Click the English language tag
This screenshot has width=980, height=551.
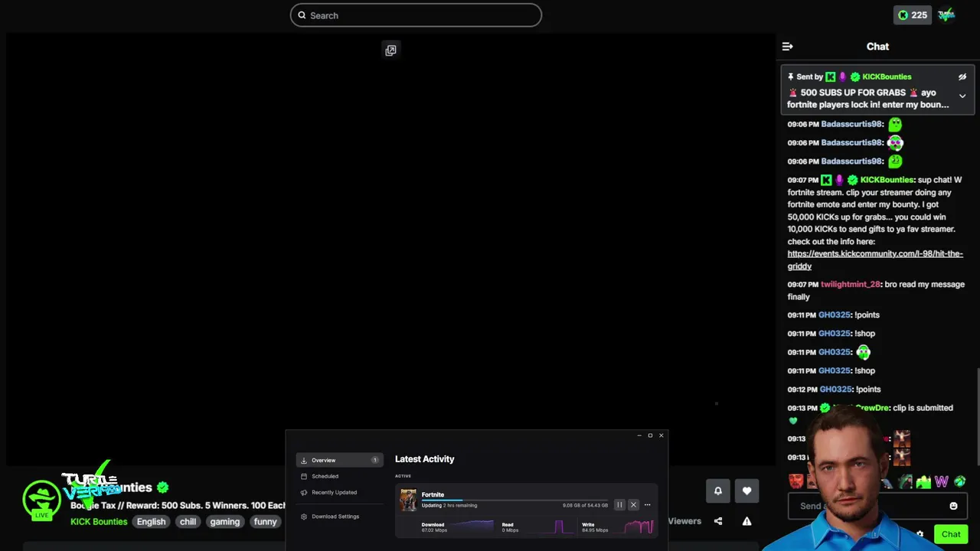point(151,522)
